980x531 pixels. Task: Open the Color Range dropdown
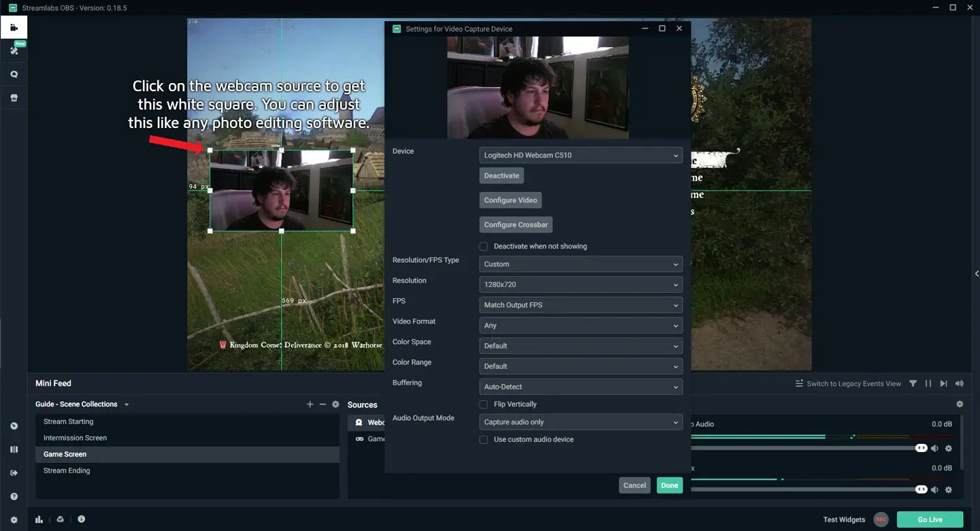point(581,366)
